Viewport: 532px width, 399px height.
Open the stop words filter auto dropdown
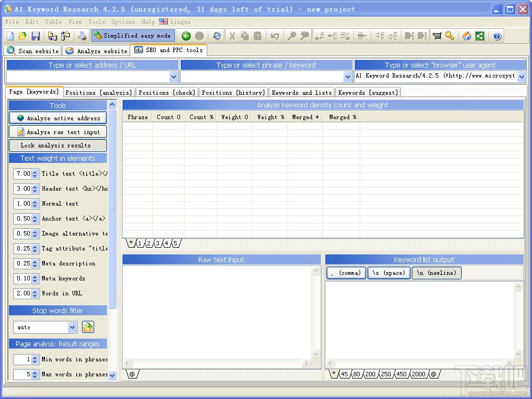pos(72,327)
